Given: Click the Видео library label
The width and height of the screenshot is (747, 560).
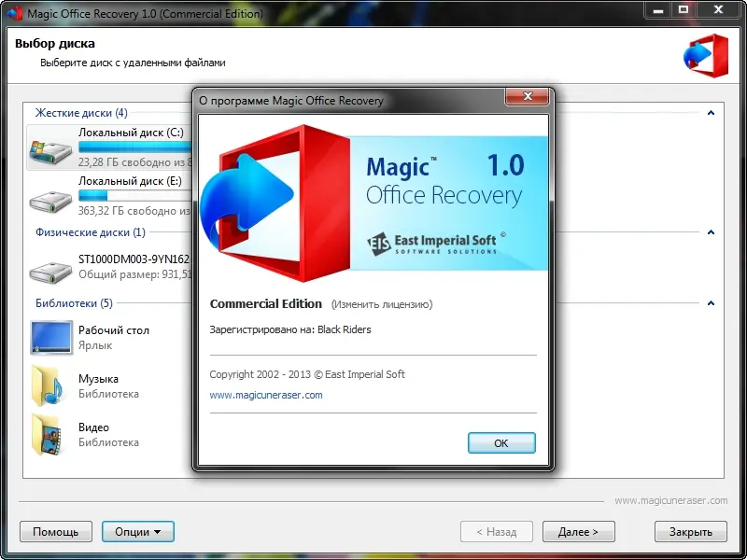Looking at the screenshot, I should (x=94, y=427).
